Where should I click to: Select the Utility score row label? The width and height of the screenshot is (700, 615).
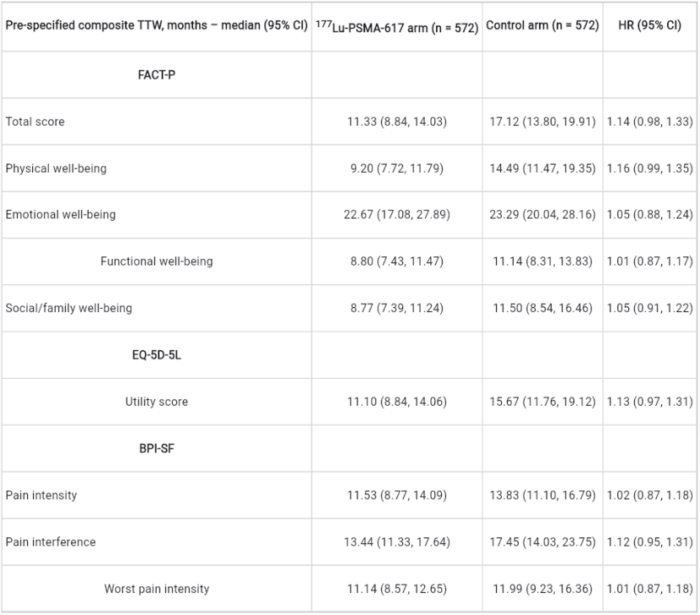tap(156, 402)
